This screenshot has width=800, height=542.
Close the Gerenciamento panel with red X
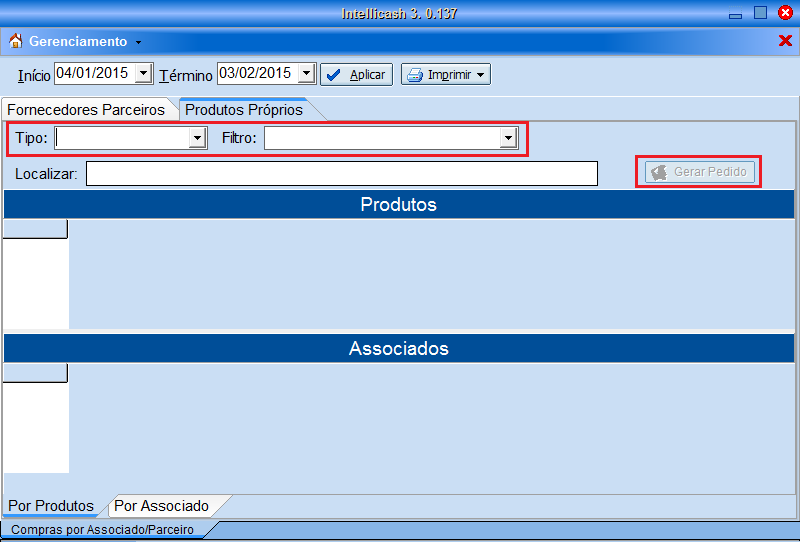[785, 41]
